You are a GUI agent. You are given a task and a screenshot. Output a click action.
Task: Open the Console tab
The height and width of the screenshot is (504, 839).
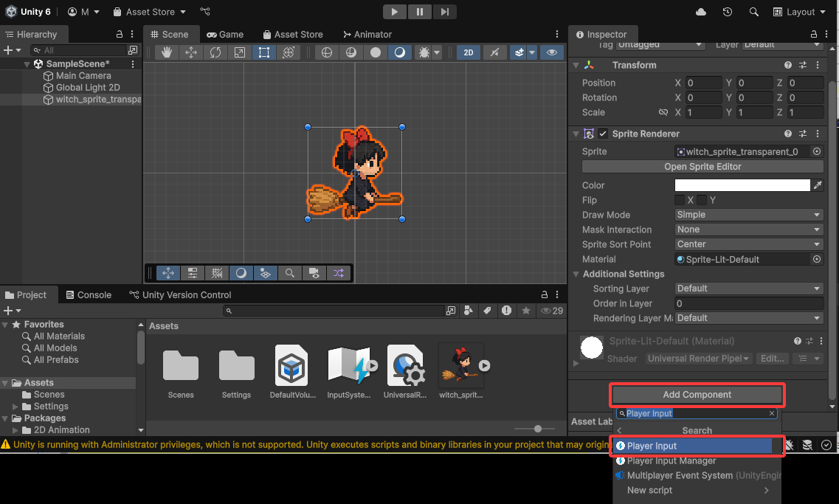89,295
